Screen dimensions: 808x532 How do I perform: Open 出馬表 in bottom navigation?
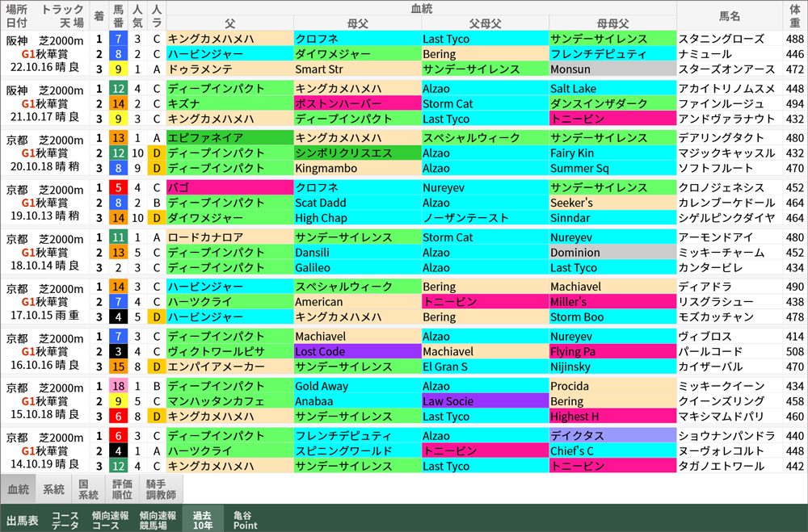click(22, 520)
